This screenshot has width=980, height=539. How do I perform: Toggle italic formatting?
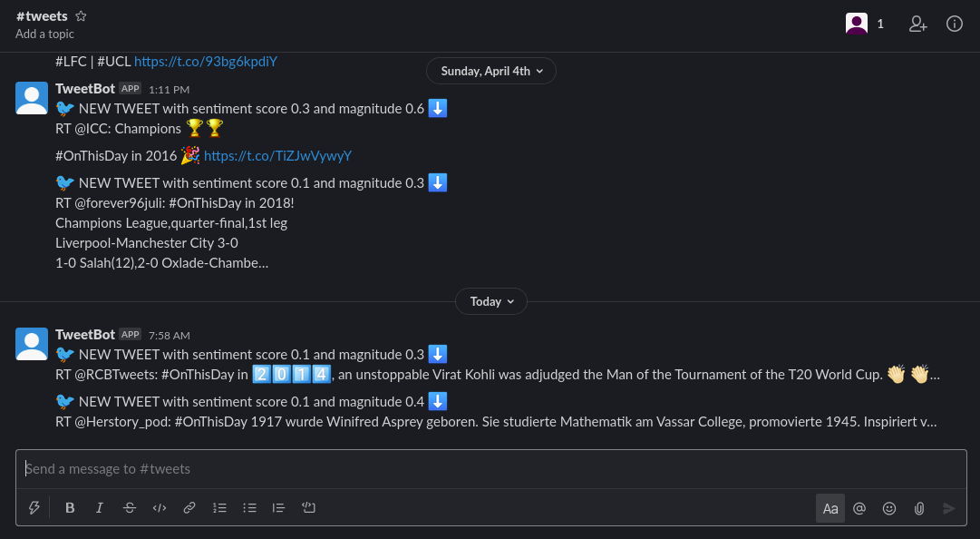[x=100, y=508]
